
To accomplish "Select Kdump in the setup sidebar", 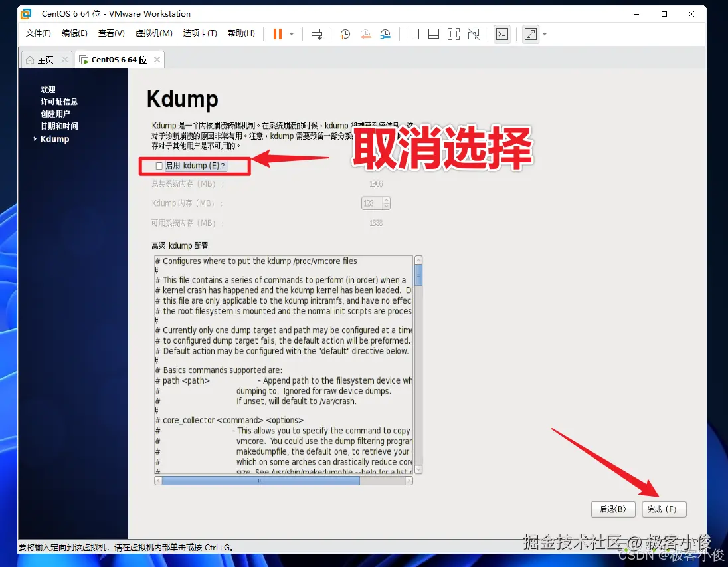I will [x=54, y=139].
